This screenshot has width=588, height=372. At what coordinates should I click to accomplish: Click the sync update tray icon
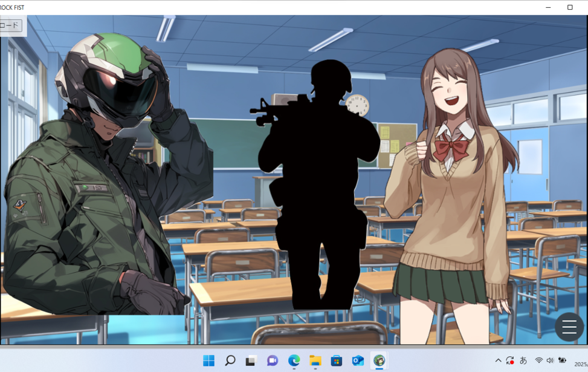coord(510,361)
